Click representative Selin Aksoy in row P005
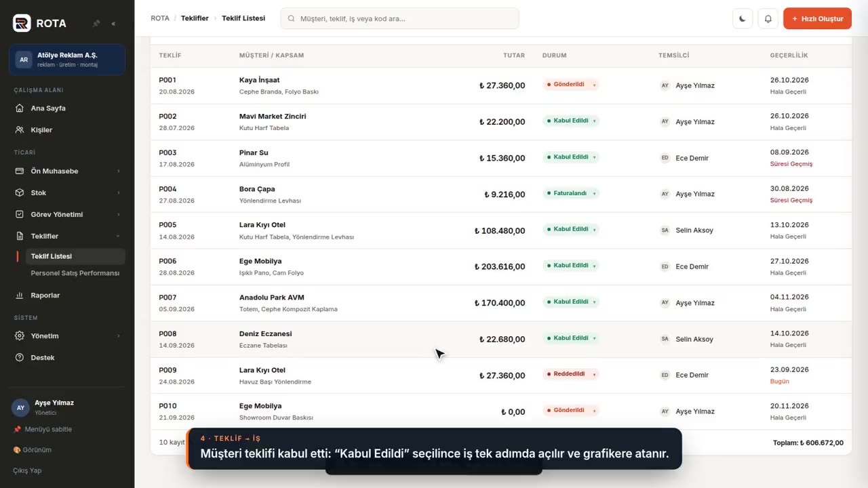868x488 pixels. click(694, 230)
